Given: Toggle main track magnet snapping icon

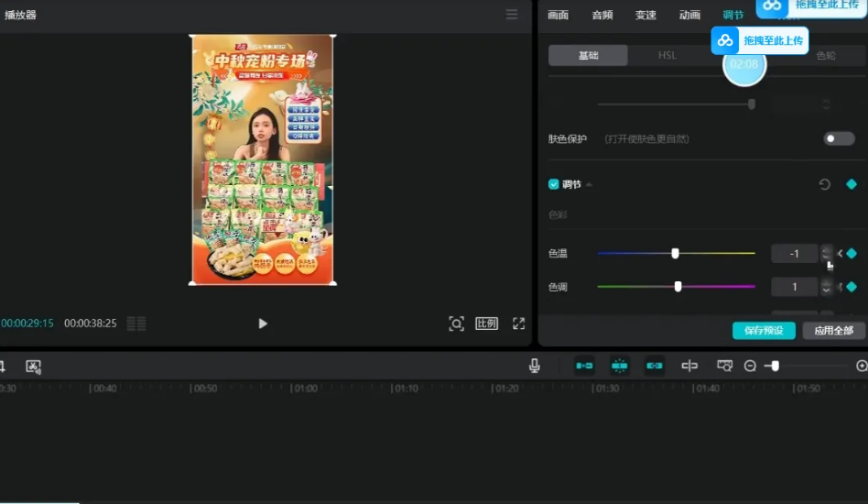Looking at the screenshot, I should tap(584, 366).
